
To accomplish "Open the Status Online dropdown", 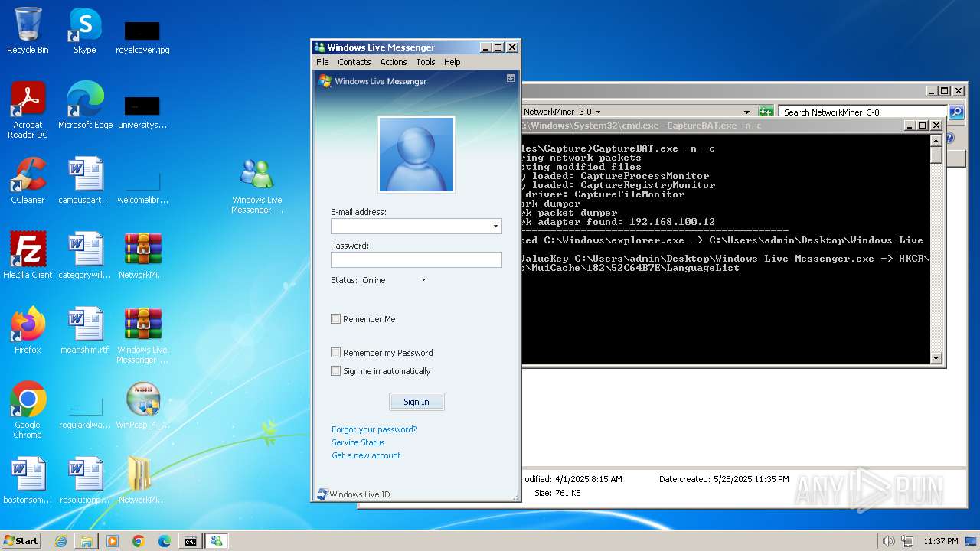I will point(423,280).
